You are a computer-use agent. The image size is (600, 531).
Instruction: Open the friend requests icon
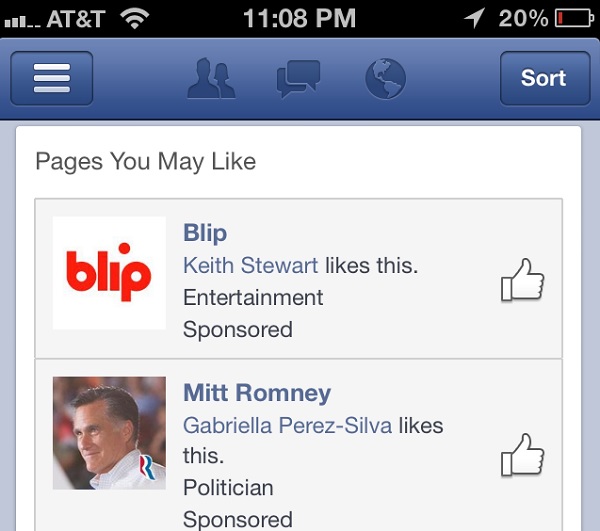pos(211,79)
